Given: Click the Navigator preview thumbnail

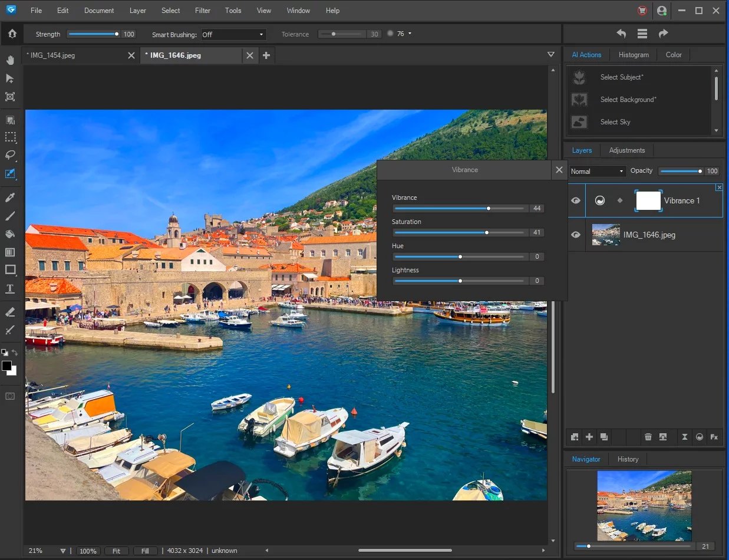Looking at the screenshot, I should [644, 506].
